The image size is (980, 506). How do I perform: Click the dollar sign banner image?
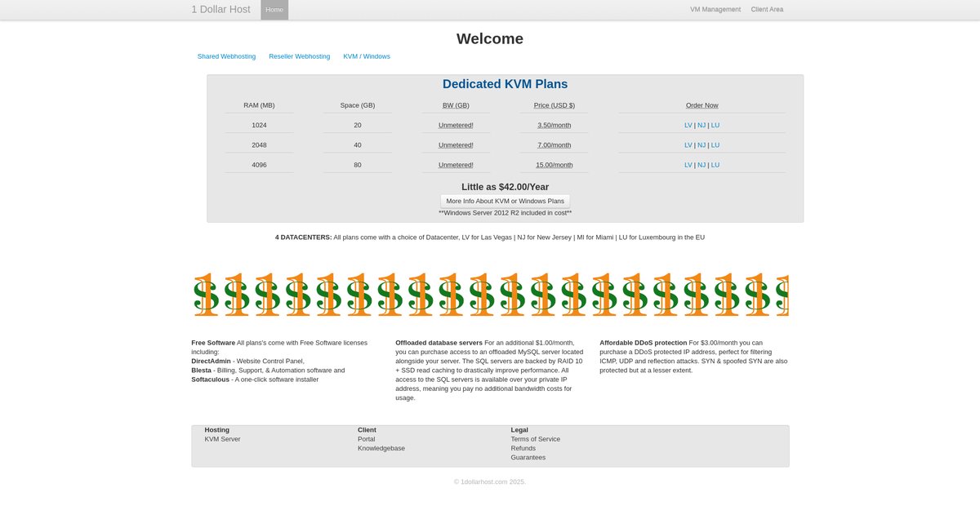tap(490, 295)
